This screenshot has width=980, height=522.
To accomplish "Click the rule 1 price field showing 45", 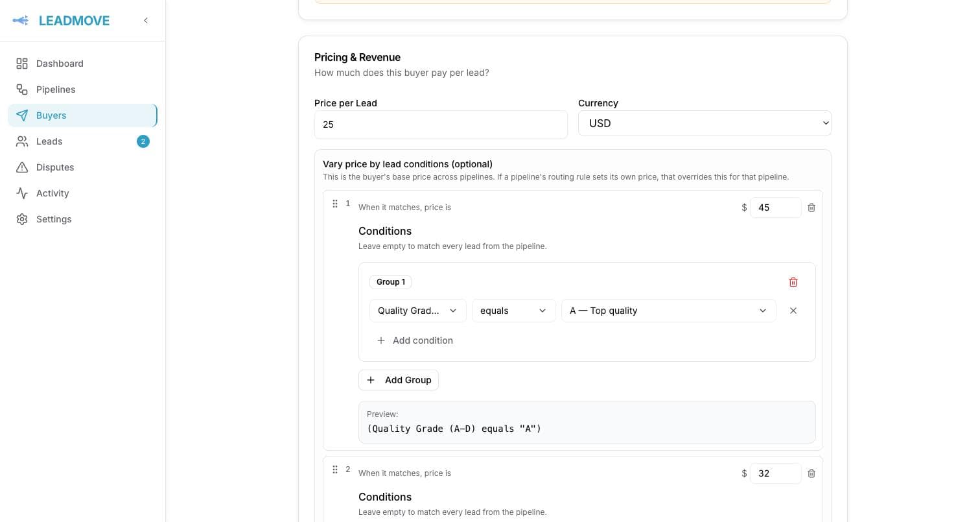I will tap(776, 208).
